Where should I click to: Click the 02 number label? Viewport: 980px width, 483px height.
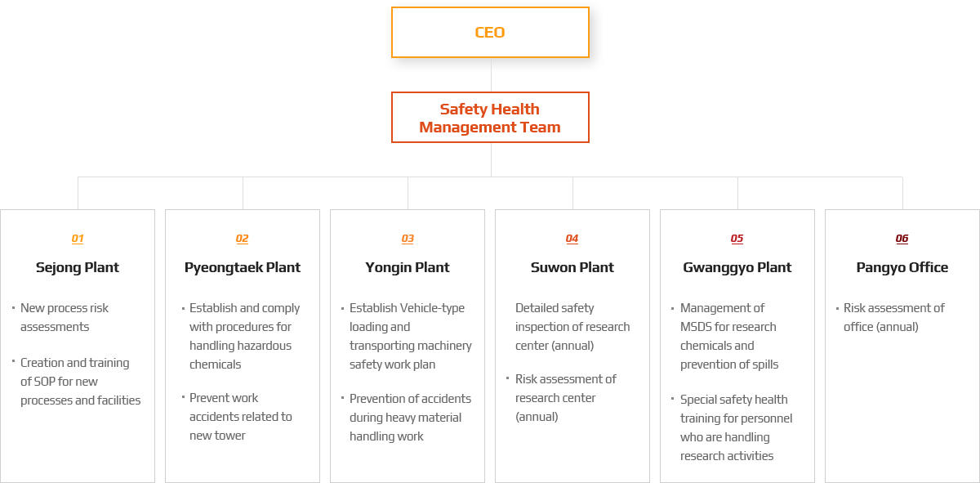[x=243, y=239]
